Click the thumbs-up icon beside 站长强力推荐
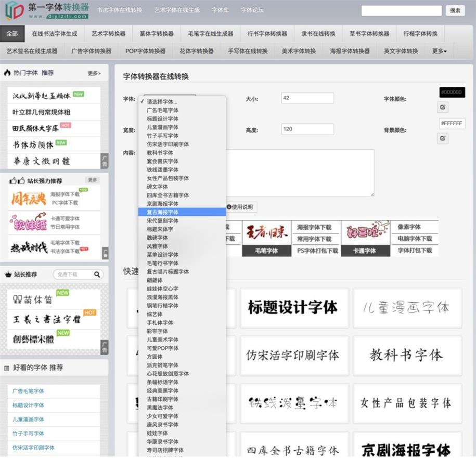The height and width of the screenshot is (458, 476). [x=17, y=181]
